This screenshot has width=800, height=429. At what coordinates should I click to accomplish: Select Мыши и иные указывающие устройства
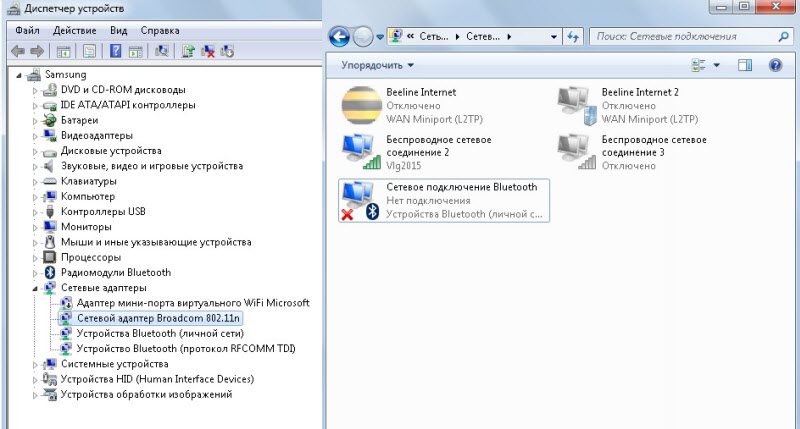156,242
